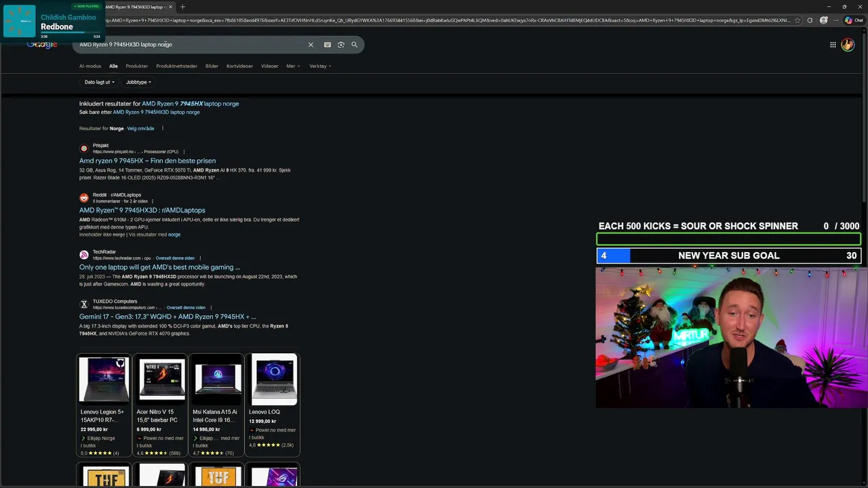Viewport: 868px width, 488px height.
Task: Open the Gemini 17 - Gen3 TUXEDO result
Action: [x=167, y=317]
